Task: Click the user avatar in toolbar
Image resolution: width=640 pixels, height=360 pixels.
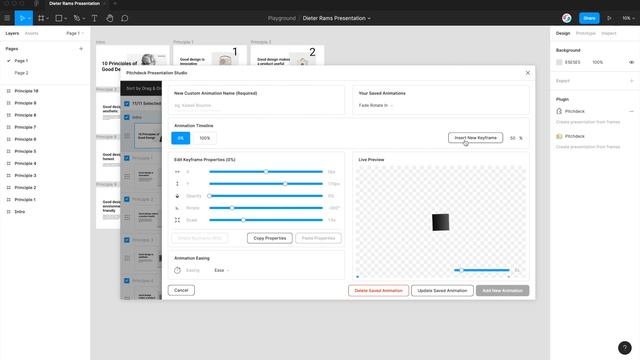Action: coord(567,18)
